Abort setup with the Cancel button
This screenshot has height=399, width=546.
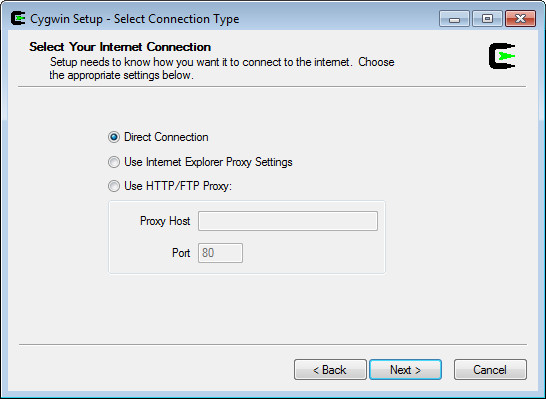(x=490, y=369)
